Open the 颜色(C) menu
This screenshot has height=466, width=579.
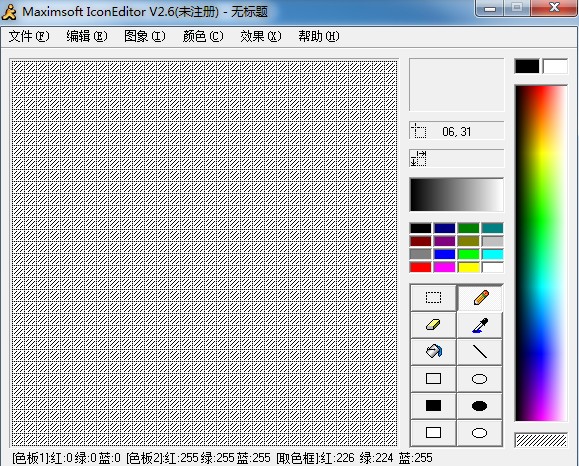click(x=203, y=36)
